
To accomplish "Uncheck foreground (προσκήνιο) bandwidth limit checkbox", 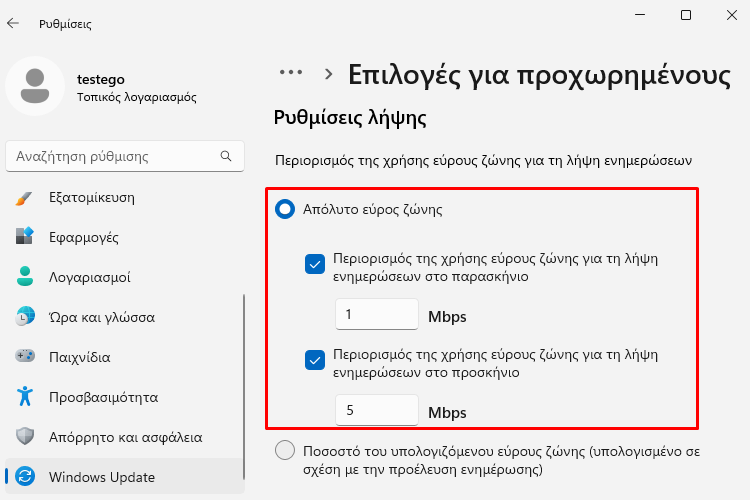I will coord(315,360).
